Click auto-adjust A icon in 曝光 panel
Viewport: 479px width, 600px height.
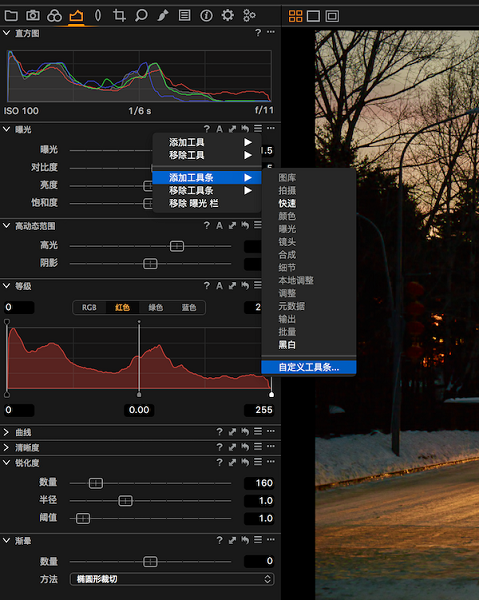(x=219, y=129)
